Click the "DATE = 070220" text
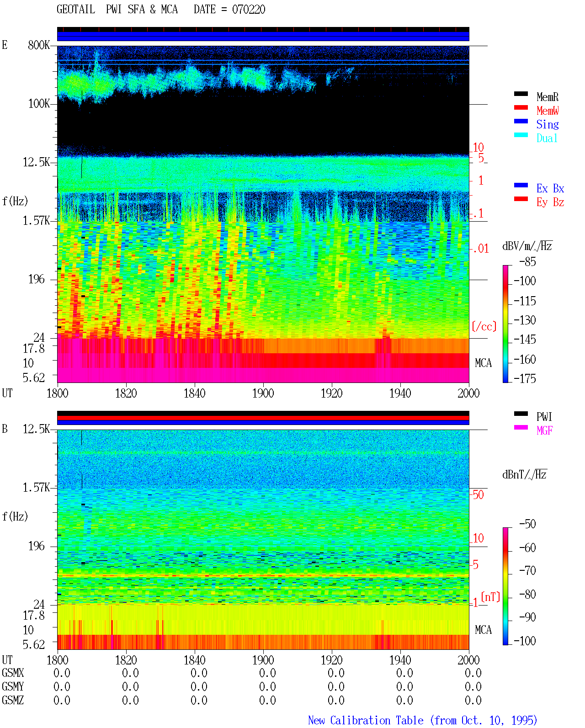The image size is (585, 728). point(229,10)
